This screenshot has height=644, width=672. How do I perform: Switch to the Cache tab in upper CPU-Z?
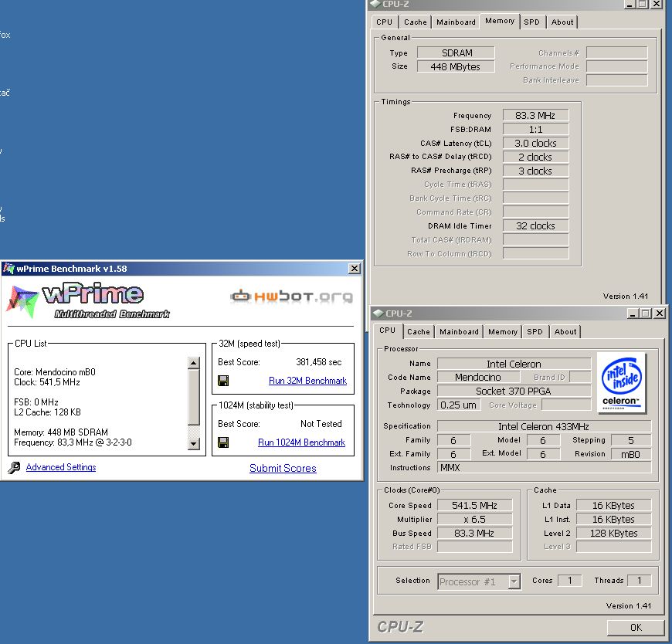coord(416,22)
